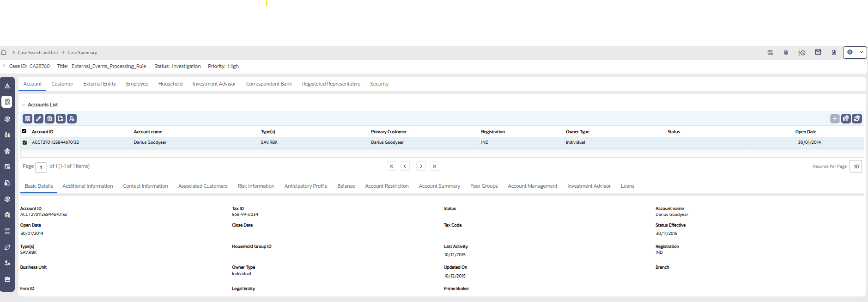The width and height of the screenshot is (868, 302).
Task: Open the Loans tab
Action: click(x=627, y=186)
